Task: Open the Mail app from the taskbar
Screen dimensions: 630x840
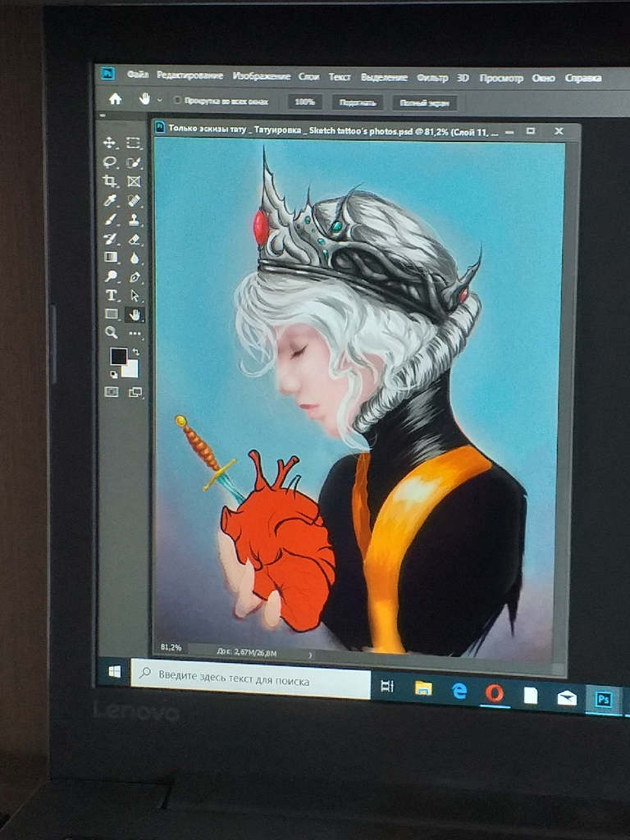Action: point(566,697)
